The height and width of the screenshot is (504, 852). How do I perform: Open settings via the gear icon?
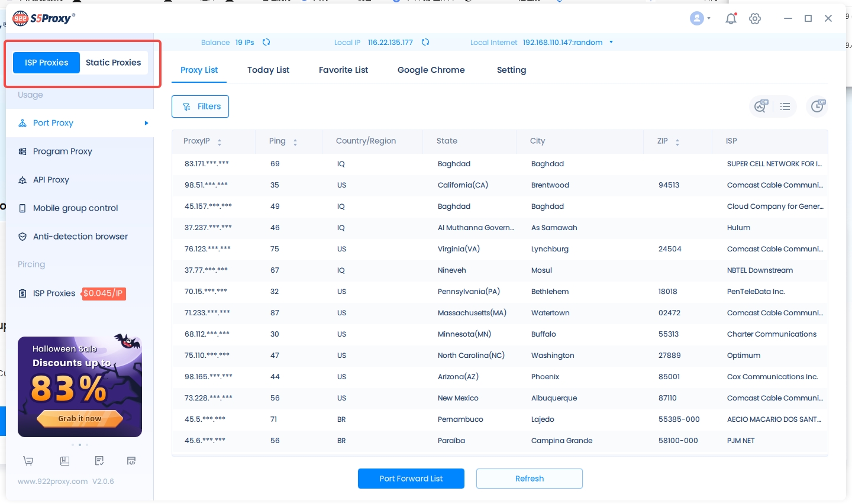(x=755, y=18)
